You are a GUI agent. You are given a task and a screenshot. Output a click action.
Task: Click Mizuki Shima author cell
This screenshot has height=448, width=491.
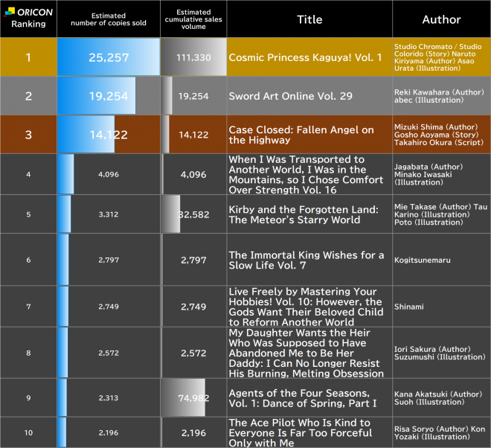tap(441, 135)
